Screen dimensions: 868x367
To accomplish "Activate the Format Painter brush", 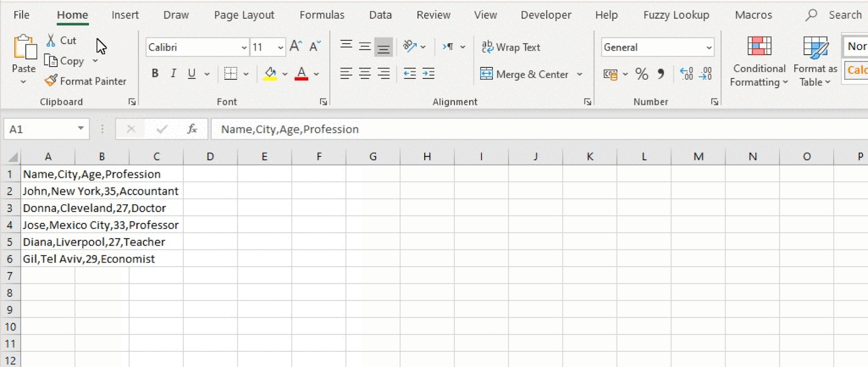I will pyautogui.click(x=51, y=81).
